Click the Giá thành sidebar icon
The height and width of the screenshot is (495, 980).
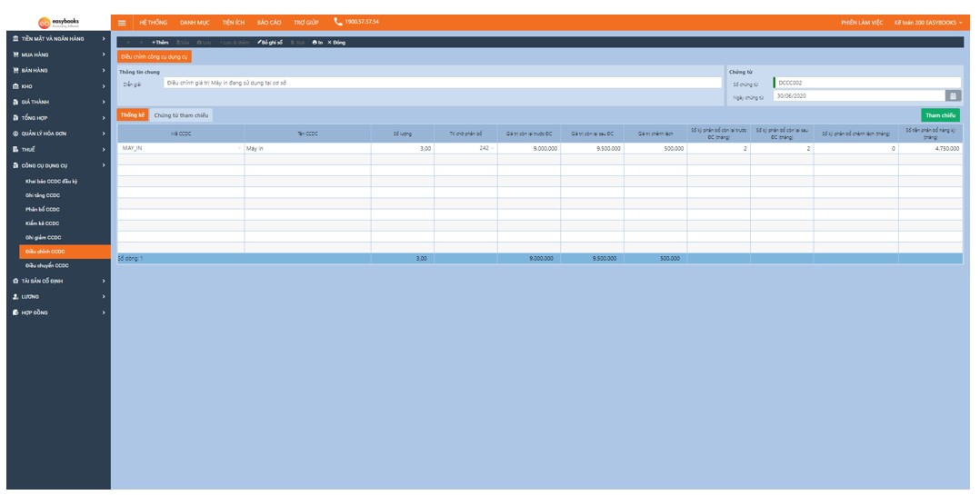(15, 102)
